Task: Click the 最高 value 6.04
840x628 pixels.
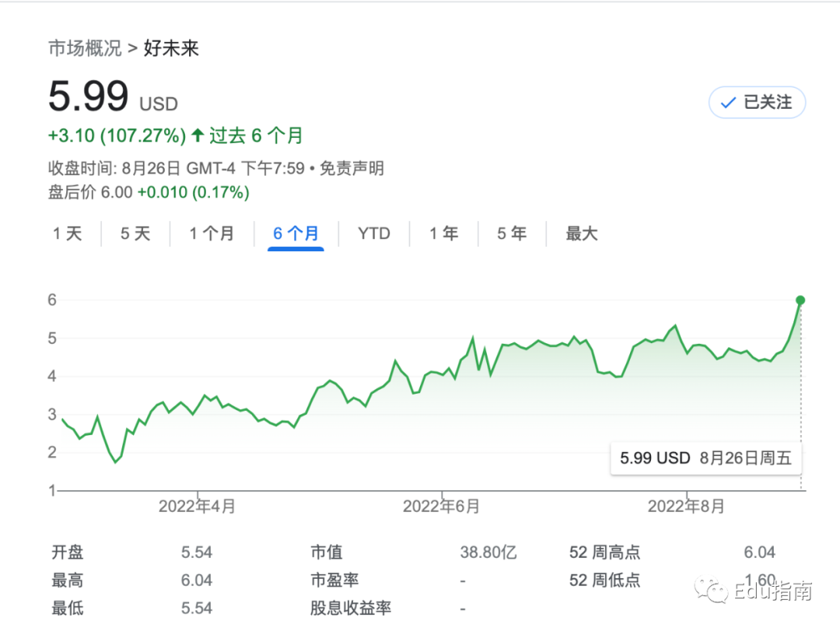Action: 197,581
